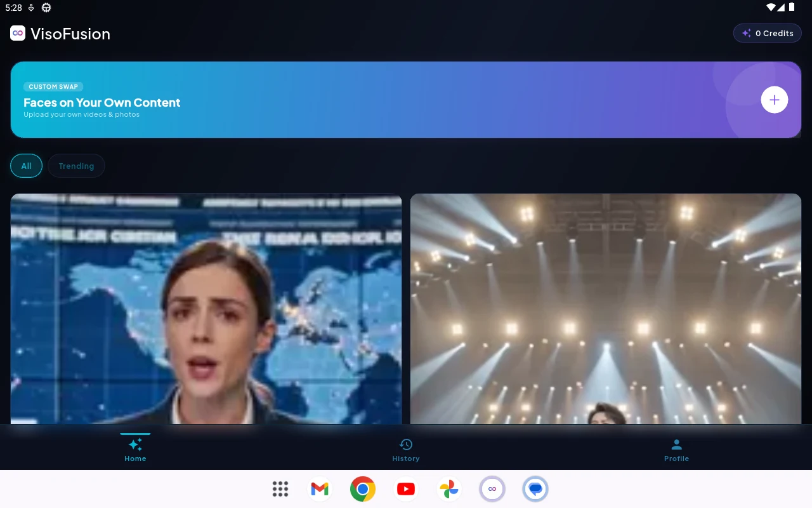The width and height of the screenshot is (812, 508).
Task: Open Google Photos from the taskbar
Action: click(449, 489)
